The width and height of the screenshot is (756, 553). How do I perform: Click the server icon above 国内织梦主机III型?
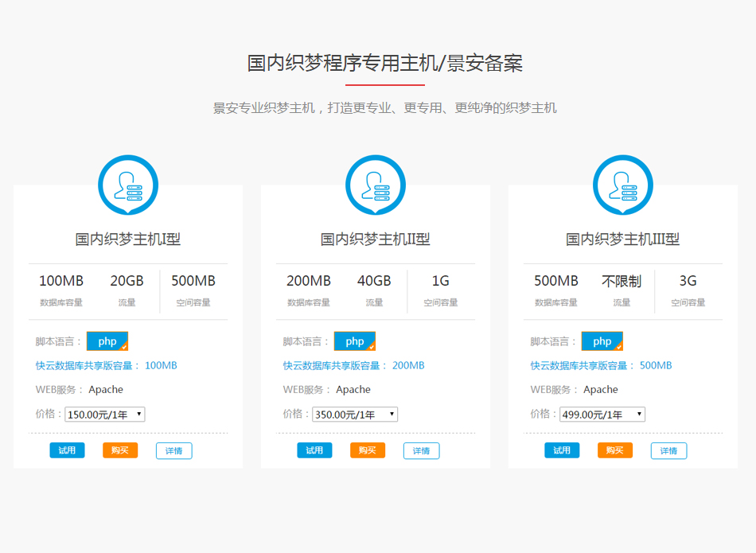(623, 185)
